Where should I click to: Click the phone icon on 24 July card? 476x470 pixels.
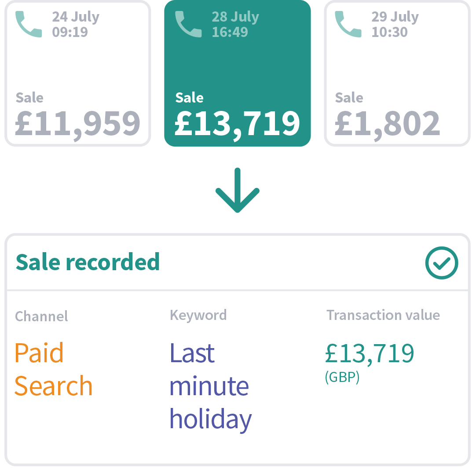(29, 24)
